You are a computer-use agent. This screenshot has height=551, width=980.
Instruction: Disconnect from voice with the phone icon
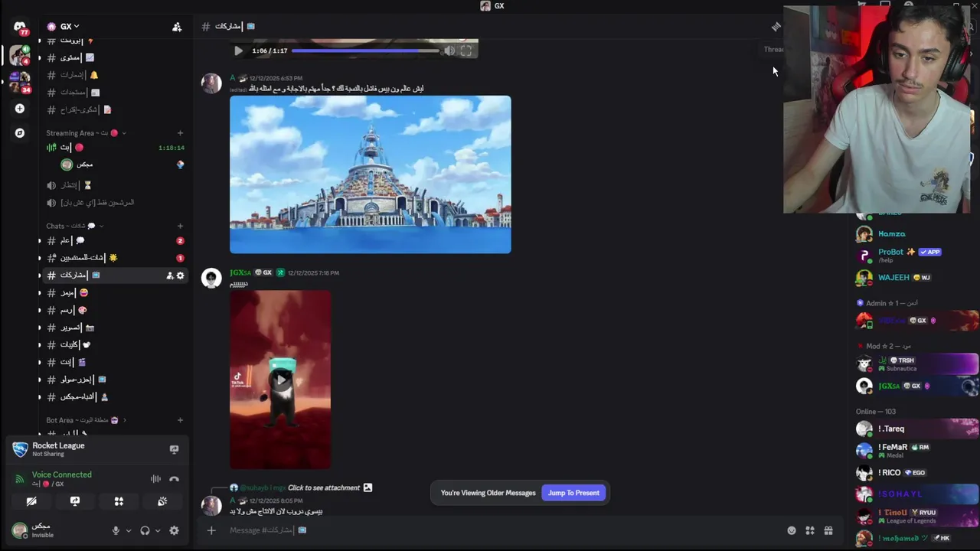coord(174,479)
